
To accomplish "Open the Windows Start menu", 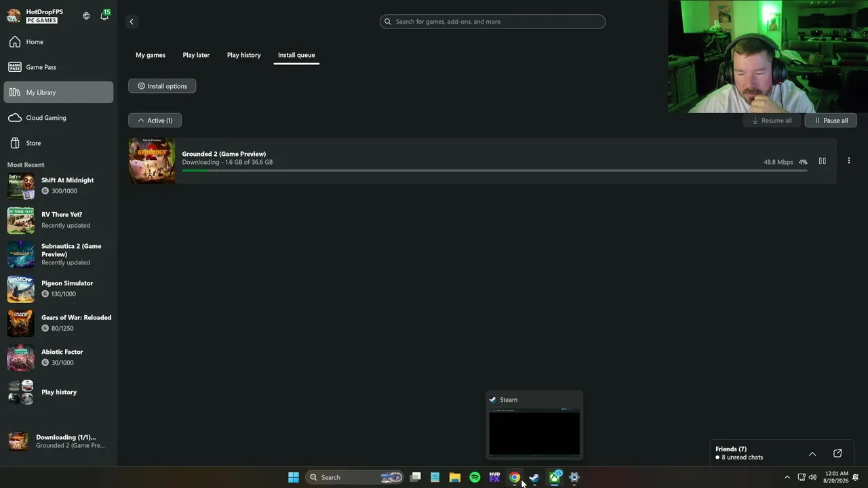I will click(294, 477).
